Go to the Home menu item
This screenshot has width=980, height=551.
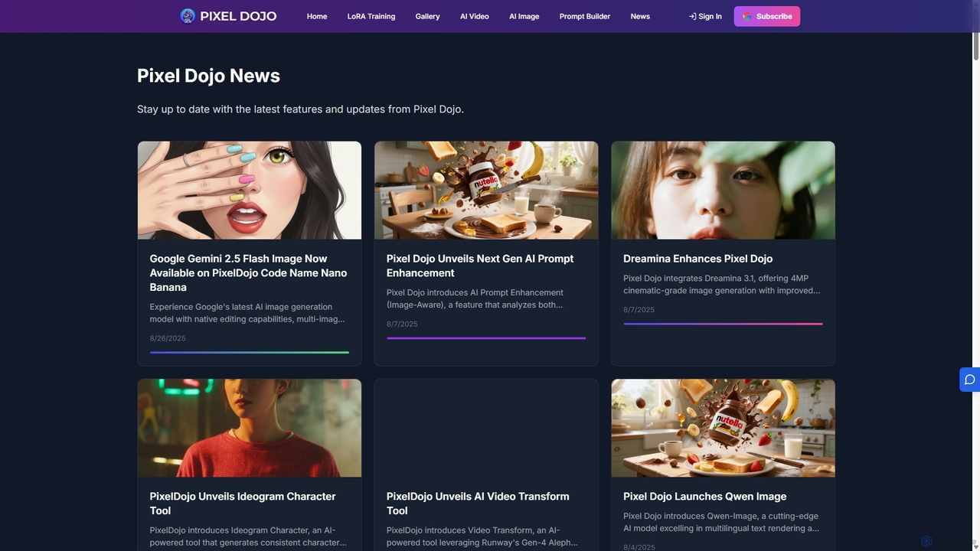point(317,16)
